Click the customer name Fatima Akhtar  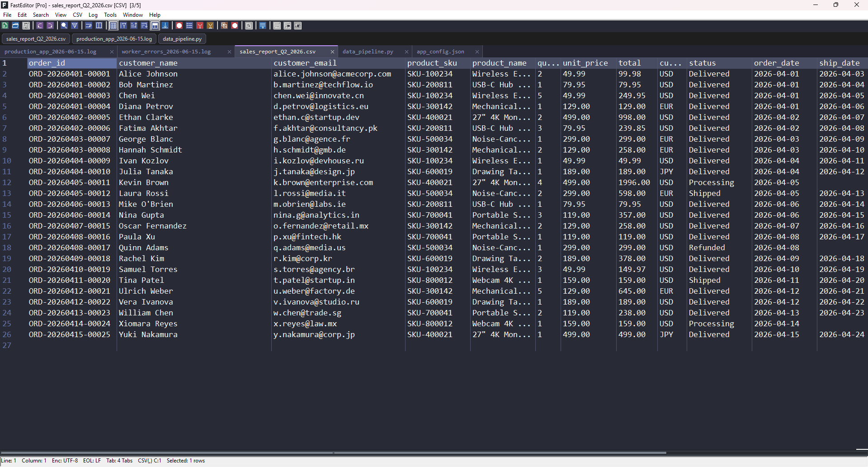[x=148, y=128]
